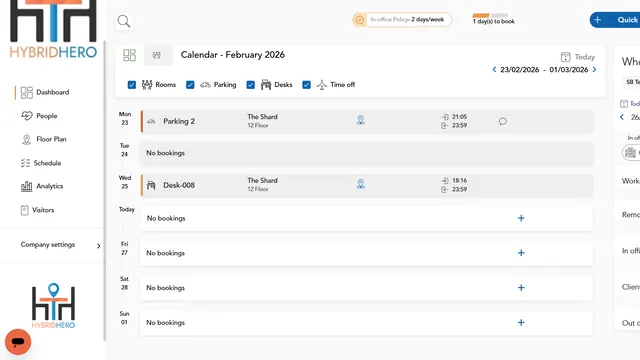This screenshot has height=360, width=640.
Task: Toggle the Rooms checkbox
Action: 131,84
